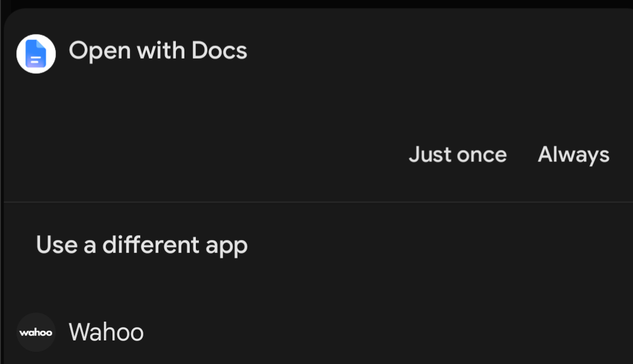The height and width of the screenshot is (364, 633).
Task: Tap the blue Google Docs icon
Action: (36, 54)
